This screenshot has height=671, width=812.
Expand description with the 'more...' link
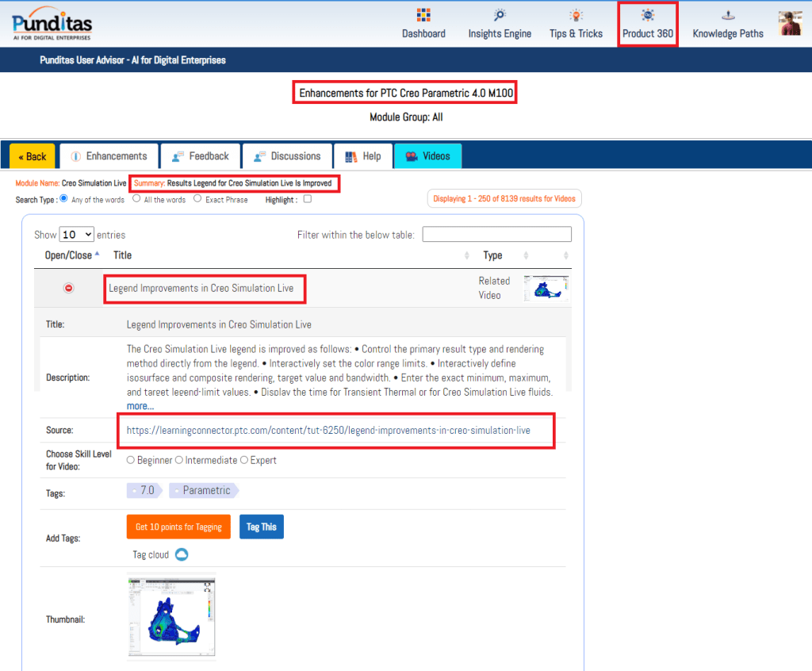(140, 406)
